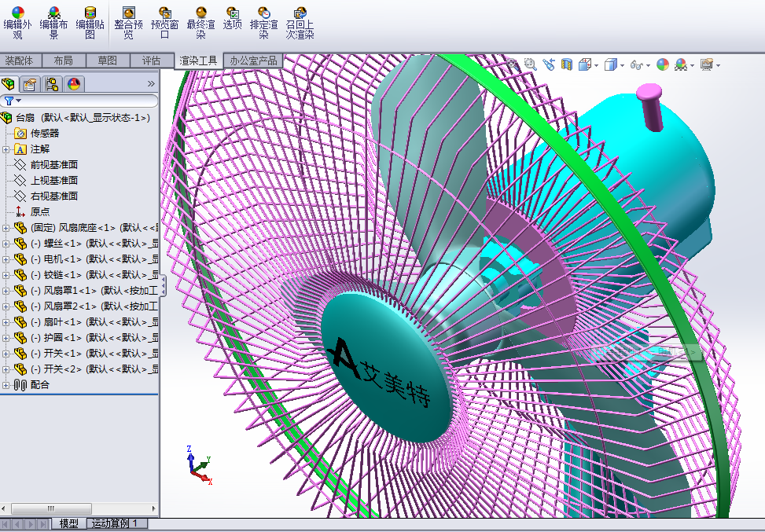Viewport: 765px width, 532px height.
Task: Click the Zoom to Area magnifier icon
Action: click(531, 64)
